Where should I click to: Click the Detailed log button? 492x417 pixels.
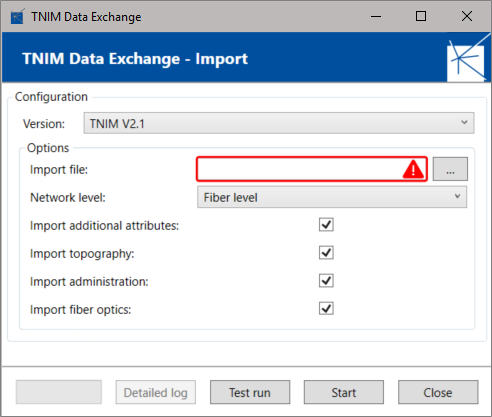click(156, 392)
